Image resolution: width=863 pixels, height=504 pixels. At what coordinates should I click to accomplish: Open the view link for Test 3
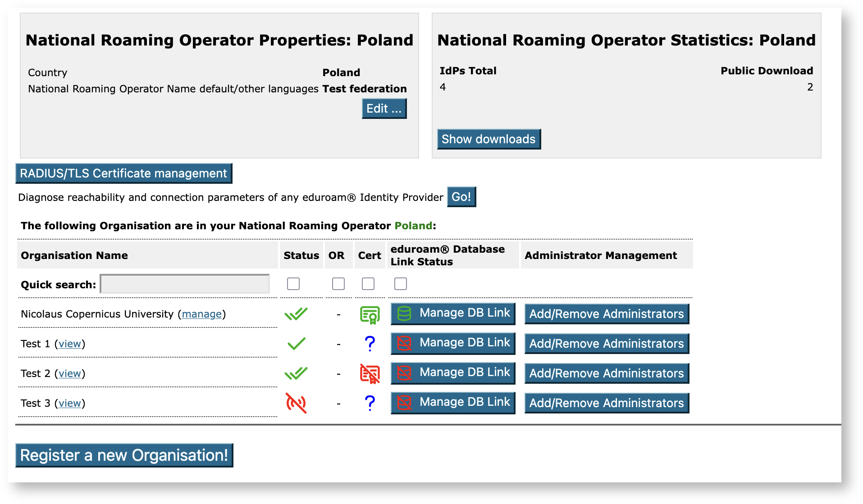(70, 404)
